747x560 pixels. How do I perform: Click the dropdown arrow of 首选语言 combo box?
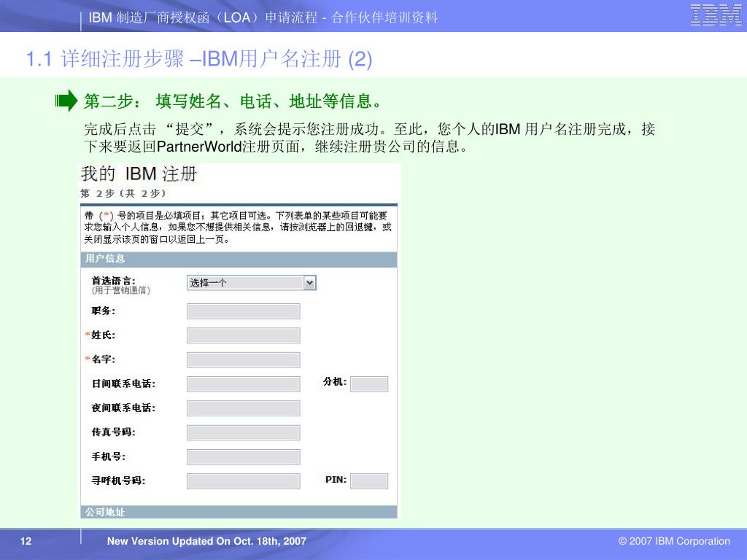309,283
